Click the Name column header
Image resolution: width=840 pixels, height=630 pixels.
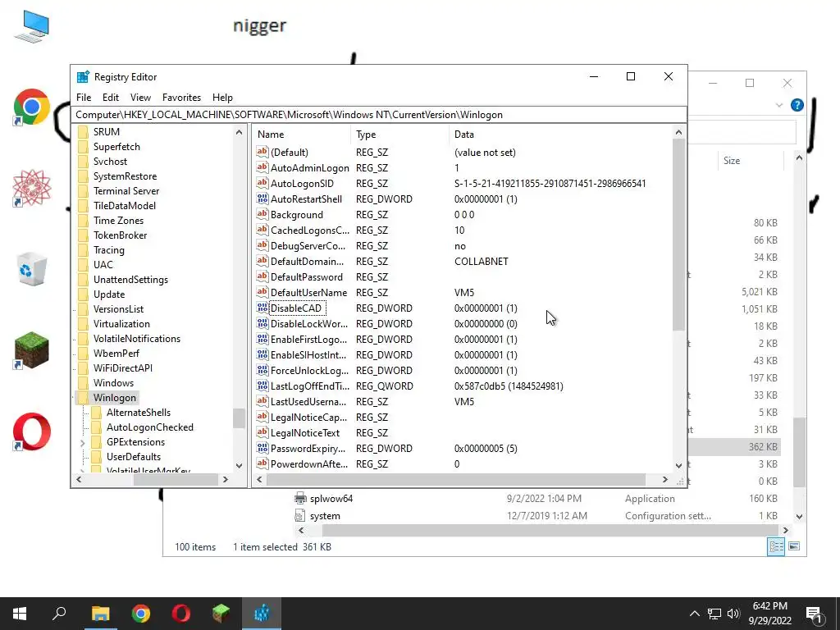click(x=302, y=135)
